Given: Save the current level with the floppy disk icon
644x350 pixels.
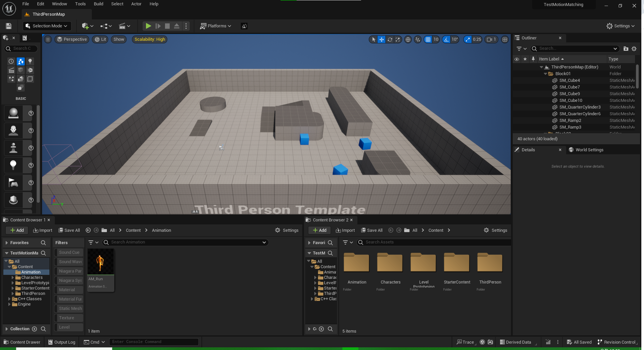Looking at the screenshot, I should click(9, 26).
